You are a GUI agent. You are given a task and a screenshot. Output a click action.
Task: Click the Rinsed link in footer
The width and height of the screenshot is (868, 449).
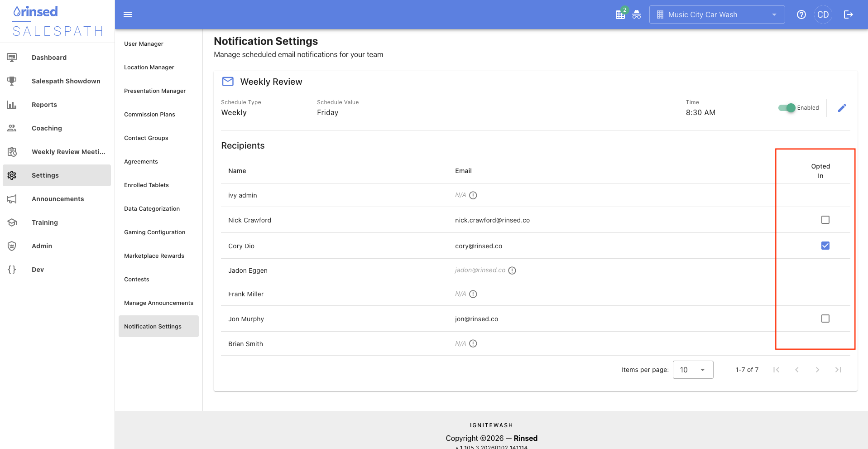pyautogui.click(x=525, y=438)
